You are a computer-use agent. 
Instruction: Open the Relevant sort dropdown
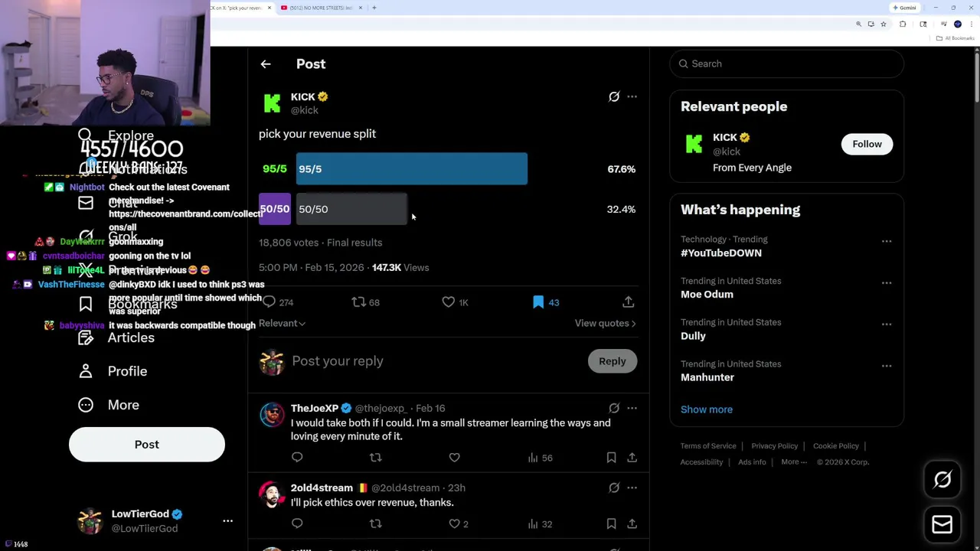(x=282, y=323)
